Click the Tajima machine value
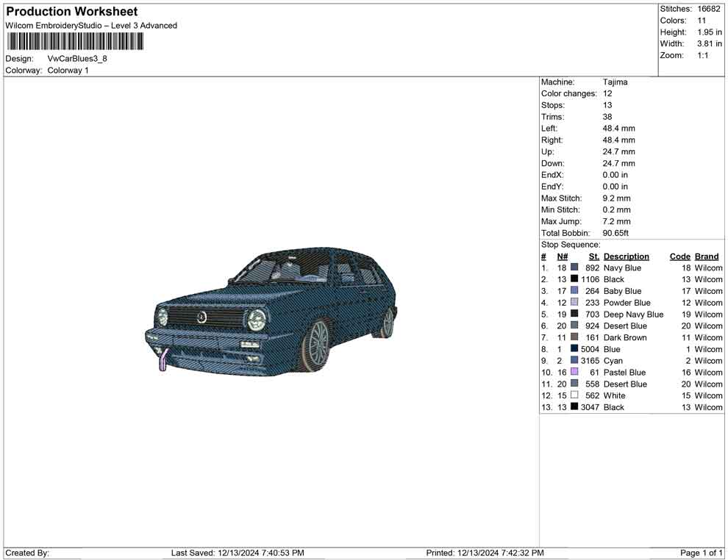Screen dimensions: 728x560 [x=615, y=82]
